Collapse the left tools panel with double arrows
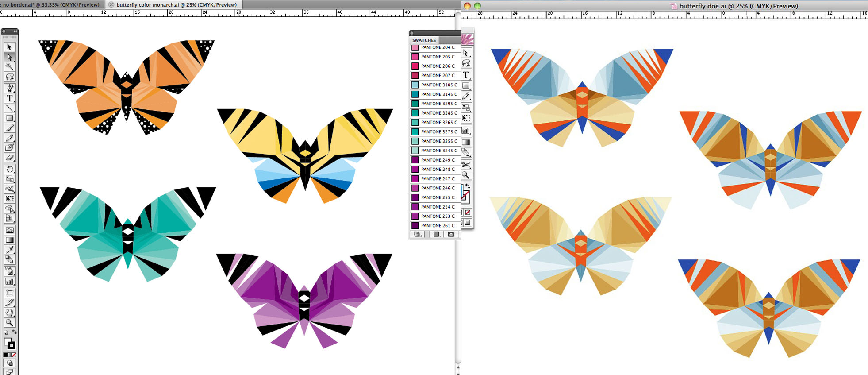Image resolution: width=868 pixels, height=375 pixels. [x=15, y=31]
